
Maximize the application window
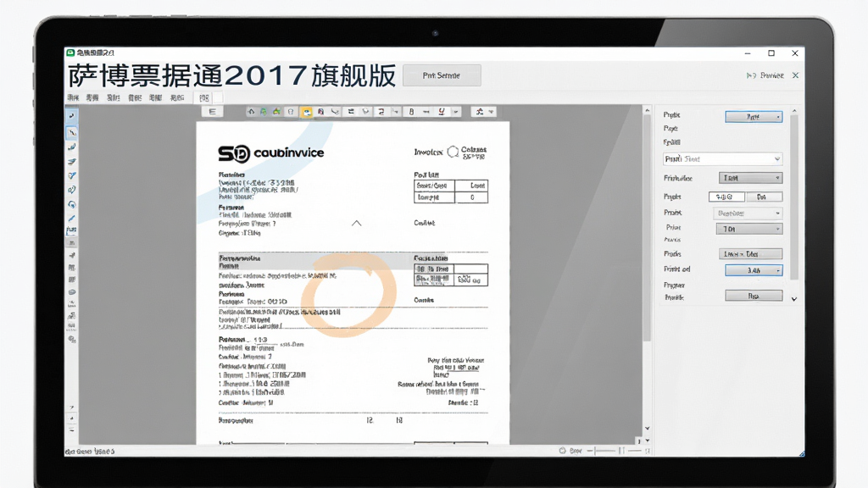pyautogui.click(x=771, y=53)
